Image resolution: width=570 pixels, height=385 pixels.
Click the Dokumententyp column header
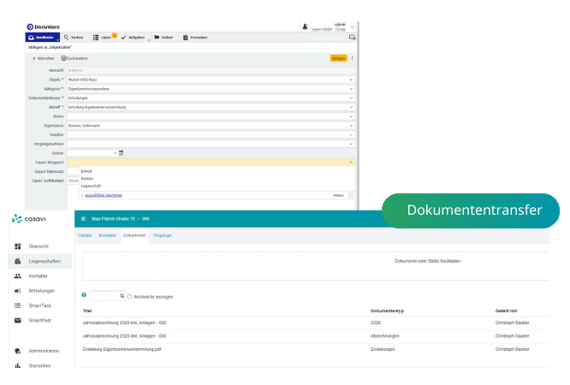click(x=387, y=311)
